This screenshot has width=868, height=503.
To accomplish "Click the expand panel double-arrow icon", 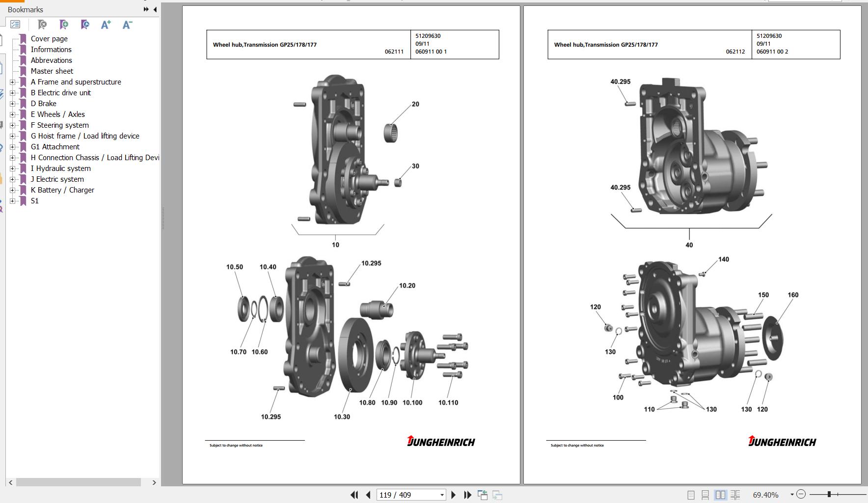I will pos(146,9).
